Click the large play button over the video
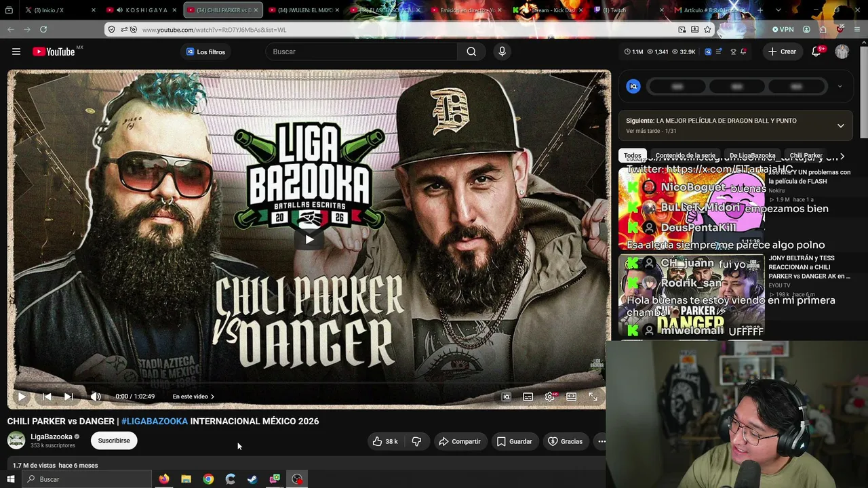Screen dimensions: 868x488 point(309,239)
